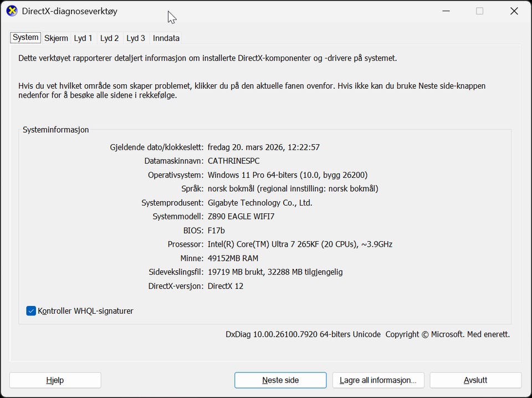The width and height of the screenshot is (532, 398).
Task: Click the DirectX 12 version value
Action: click(x=226, y=286)
